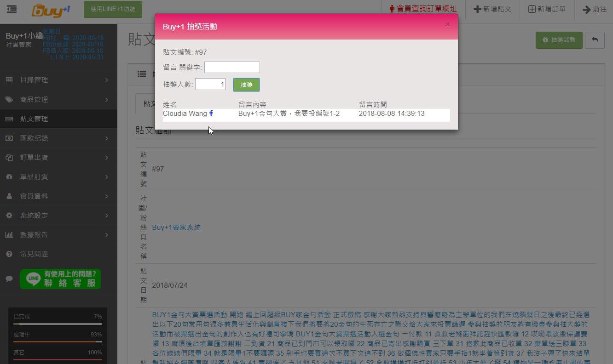The image size is (613, 364).
Task: Click the 匯款紀錄 money icon
Action: coord(9,138)
